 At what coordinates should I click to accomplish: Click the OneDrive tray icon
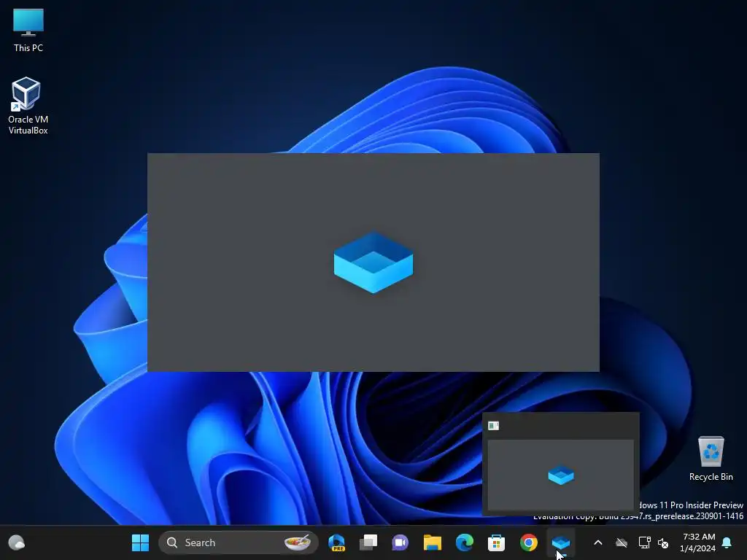(x=622, y=542)
